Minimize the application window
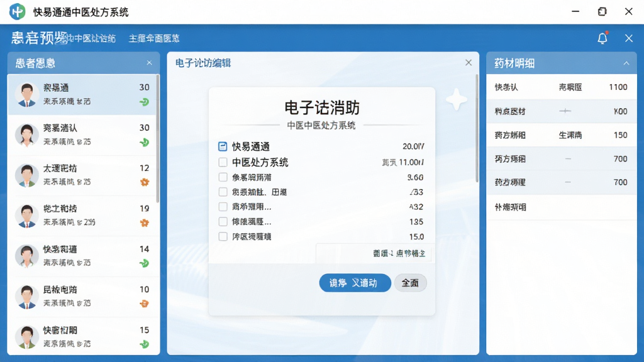The height and width of the screenshot is (362, 644). [575, 11]
